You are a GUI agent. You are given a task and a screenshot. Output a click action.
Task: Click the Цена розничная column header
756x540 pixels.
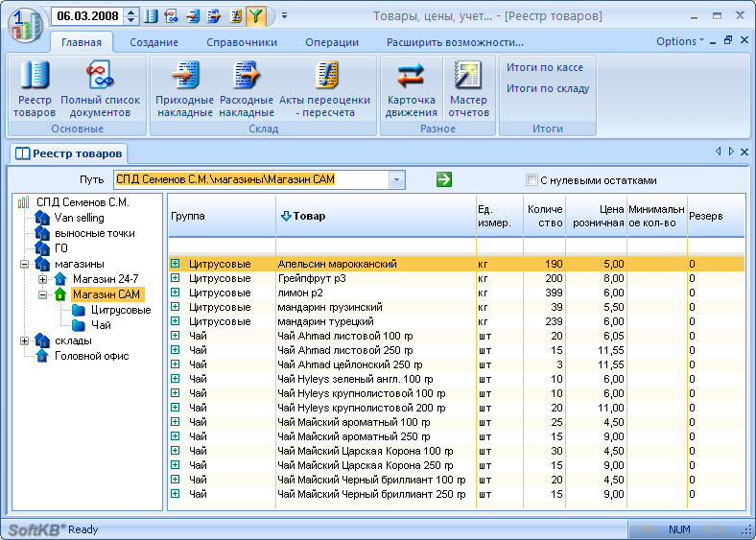597,216
